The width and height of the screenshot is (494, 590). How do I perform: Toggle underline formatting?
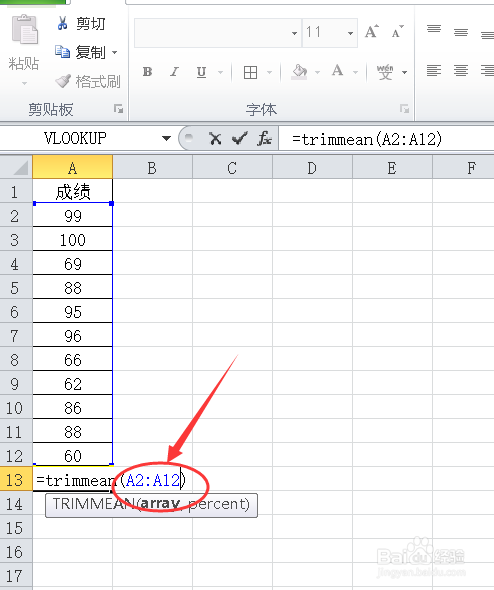[202, 71]
